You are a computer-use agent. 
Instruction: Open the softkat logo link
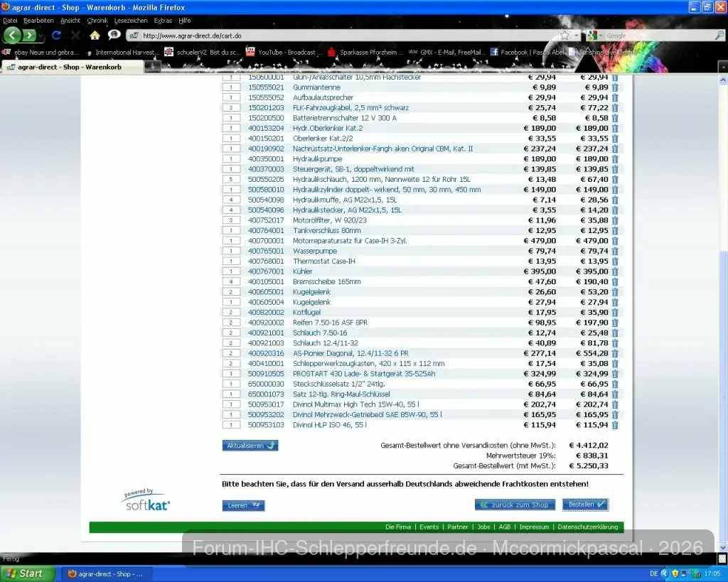[146, 500]
